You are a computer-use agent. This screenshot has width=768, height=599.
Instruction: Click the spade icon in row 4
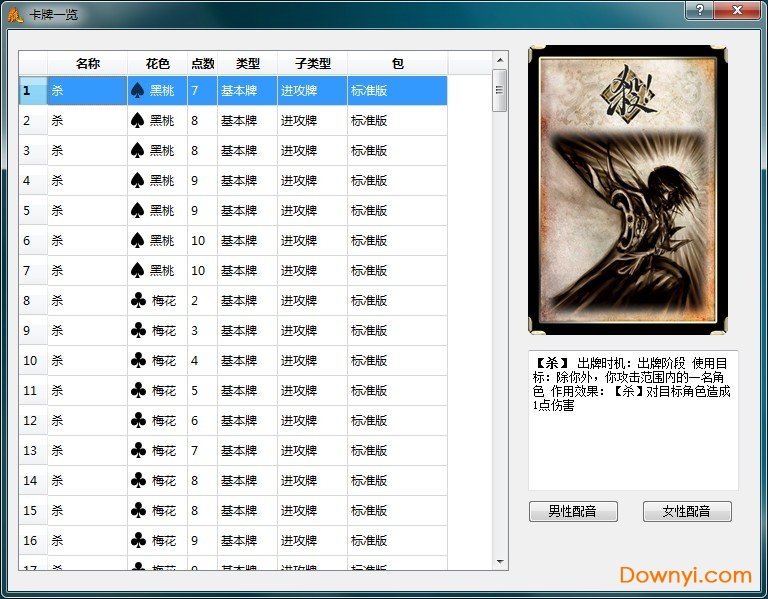[x=138, y=181]
